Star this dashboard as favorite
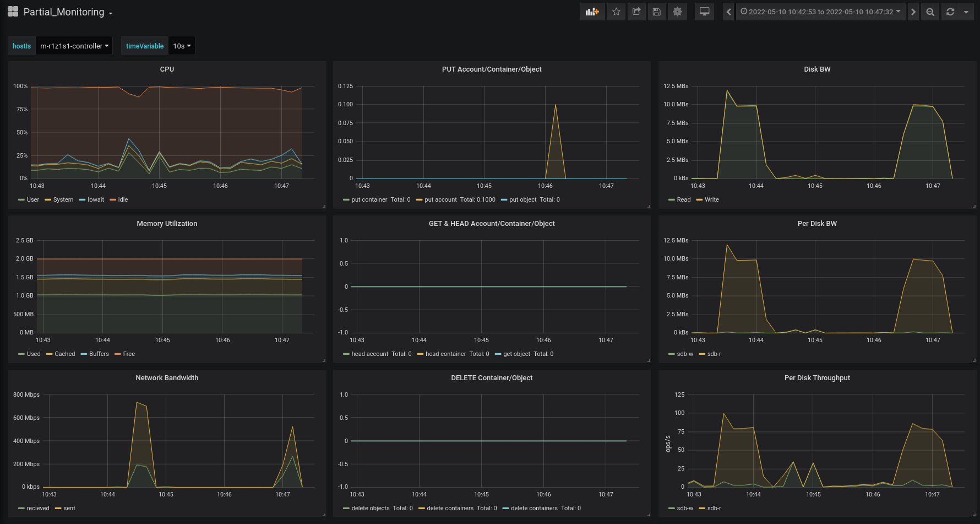The width and height of the screenshot is (980, 524). [616, 12]
